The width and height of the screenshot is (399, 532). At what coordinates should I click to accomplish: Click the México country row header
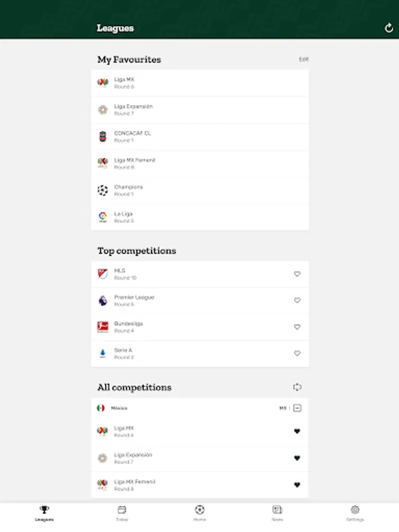coord(200,408)
